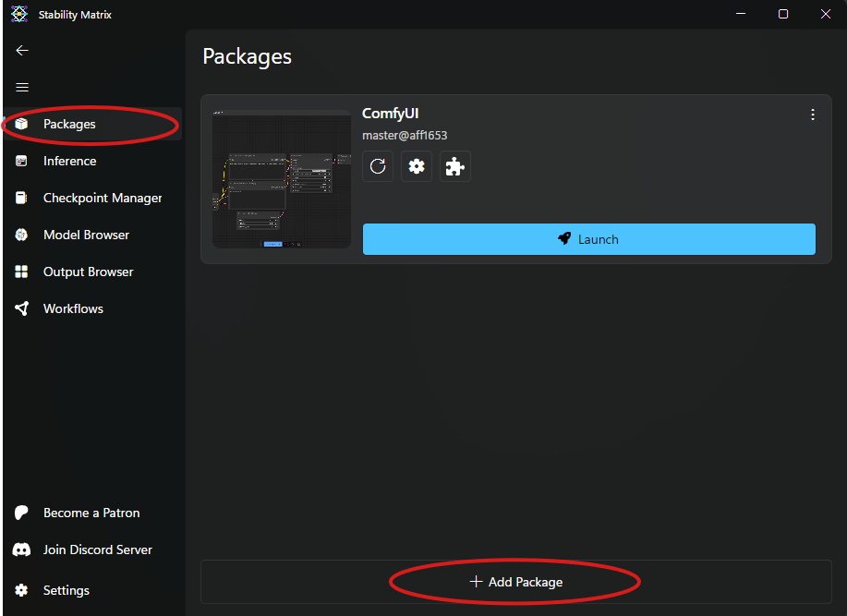Viewport: 847px width, 616px height.
Task: Open the Output Browser page
Action: pyautogui.click(x=93, y=272)
